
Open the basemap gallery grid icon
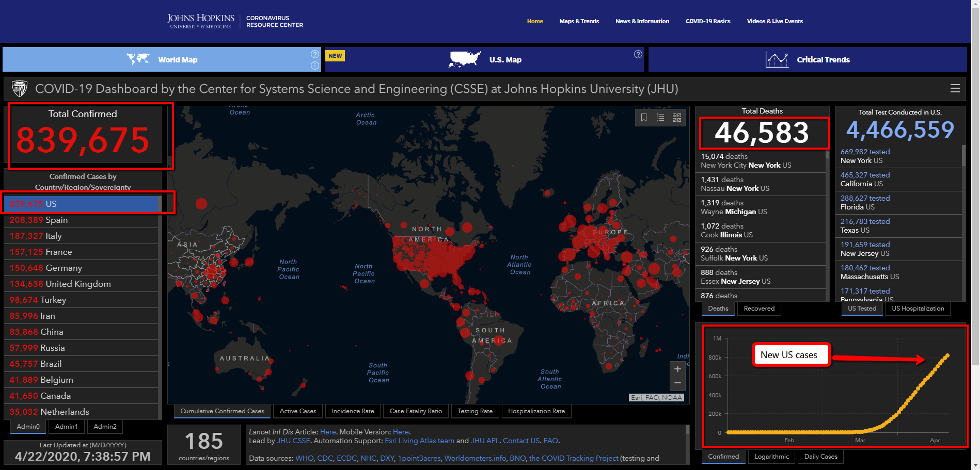point(677,118)
